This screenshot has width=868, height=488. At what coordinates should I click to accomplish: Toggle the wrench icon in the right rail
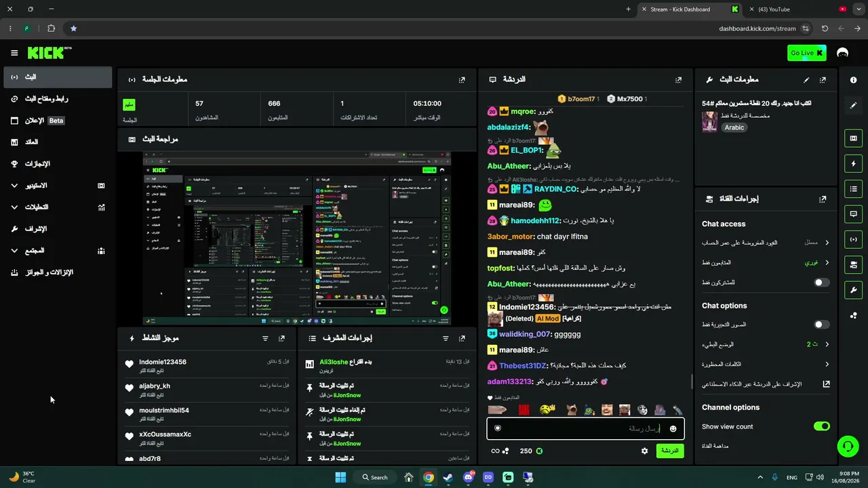click(x=853, y=290)
